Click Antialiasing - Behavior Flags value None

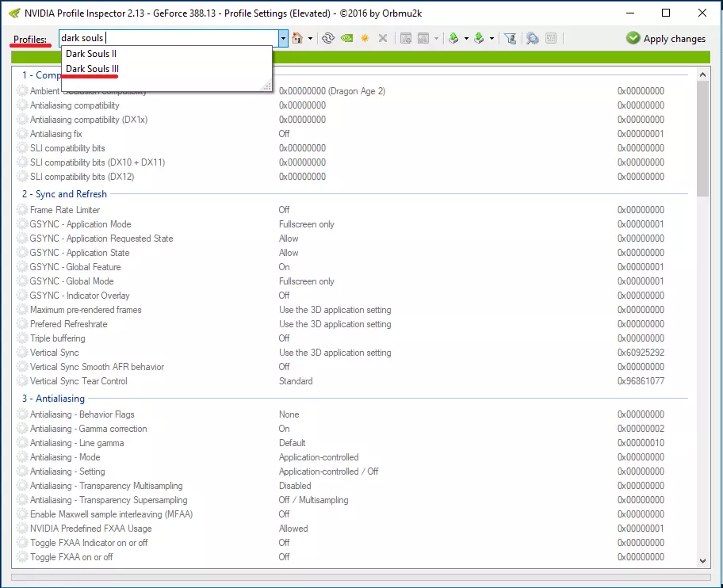pos(289,414)
